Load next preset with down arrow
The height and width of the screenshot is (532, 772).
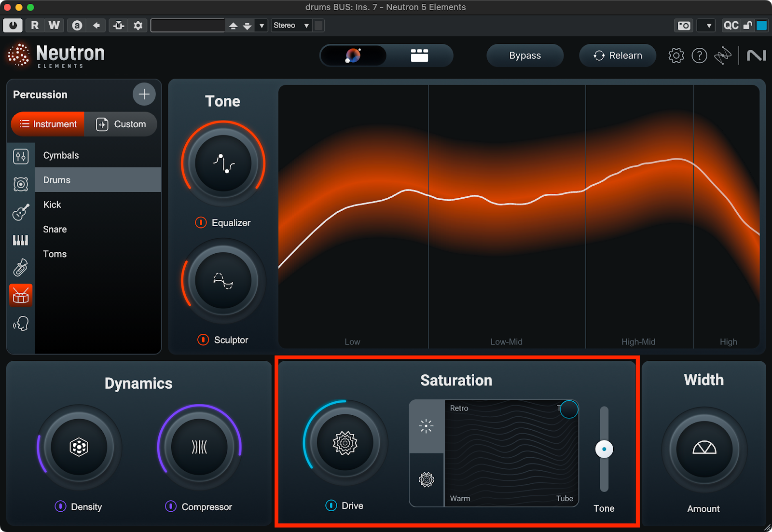pos(247,26)
